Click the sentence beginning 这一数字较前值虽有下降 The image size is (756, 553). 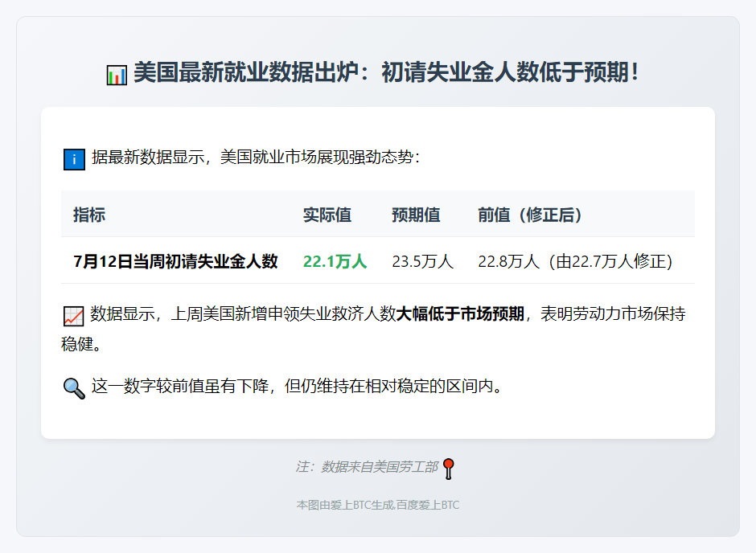(x=297, y=386)
